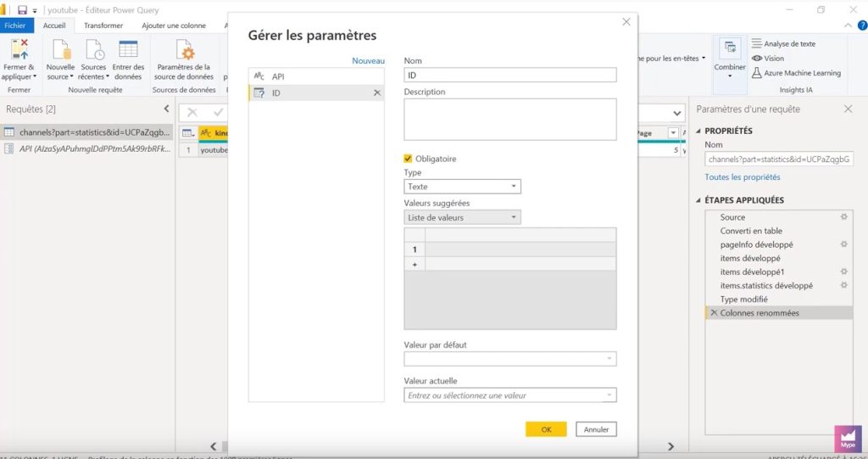This screenshot has width=868, height=459.
Task: Open the column filter dropdown in grid
Action: pyautogui.click(x=673, y=133)
